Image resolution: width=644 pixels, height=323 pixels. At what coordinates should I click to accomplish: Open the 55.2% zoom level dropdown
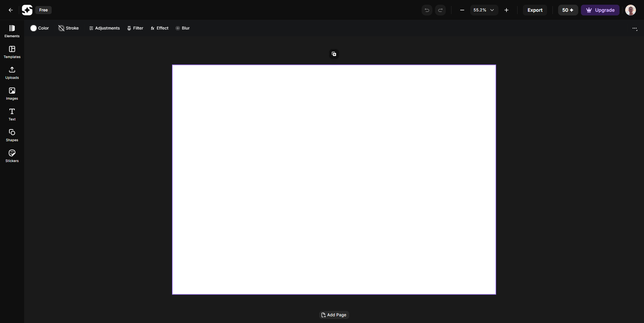click(484, 10)
